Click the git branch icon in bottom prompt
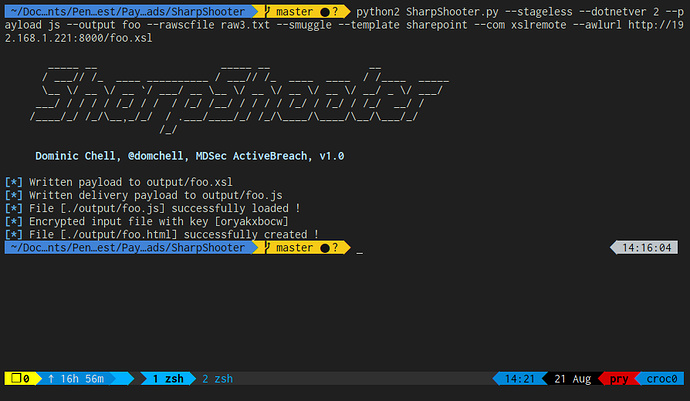Screen dimensions: 690x401 (268, 247)
